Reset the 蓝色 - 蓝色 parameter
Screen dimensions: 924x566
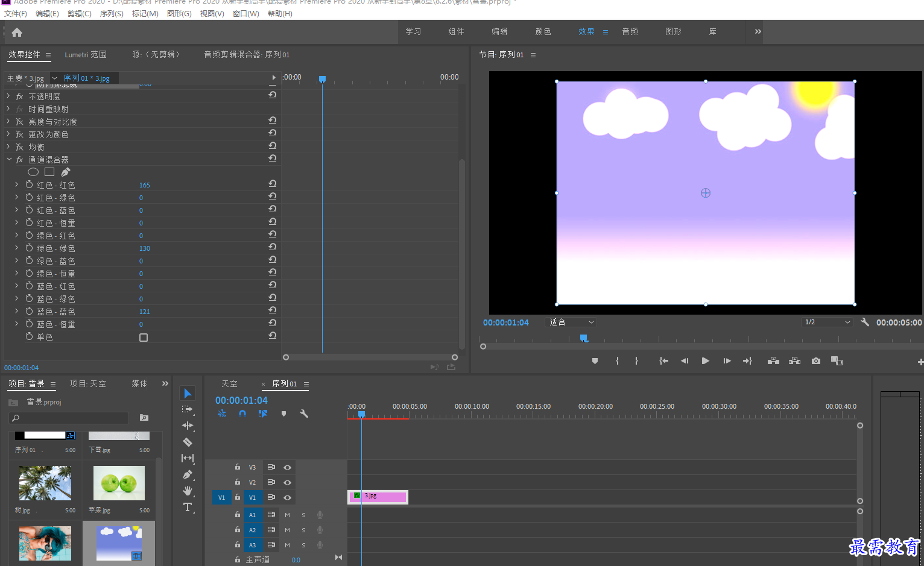click(x=273, y=310)
